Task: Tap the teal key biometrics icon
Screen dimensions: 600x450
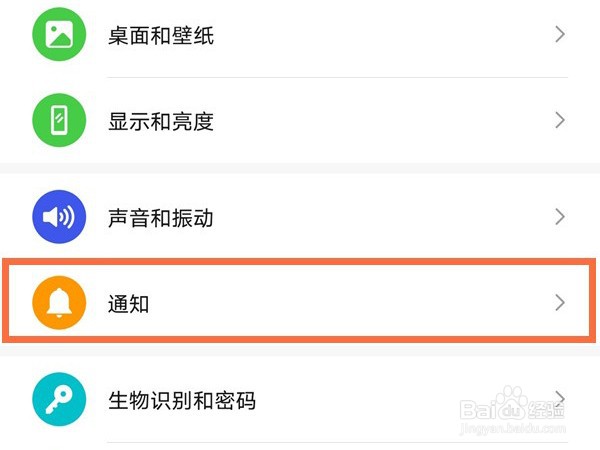Action: pos(59,401)
